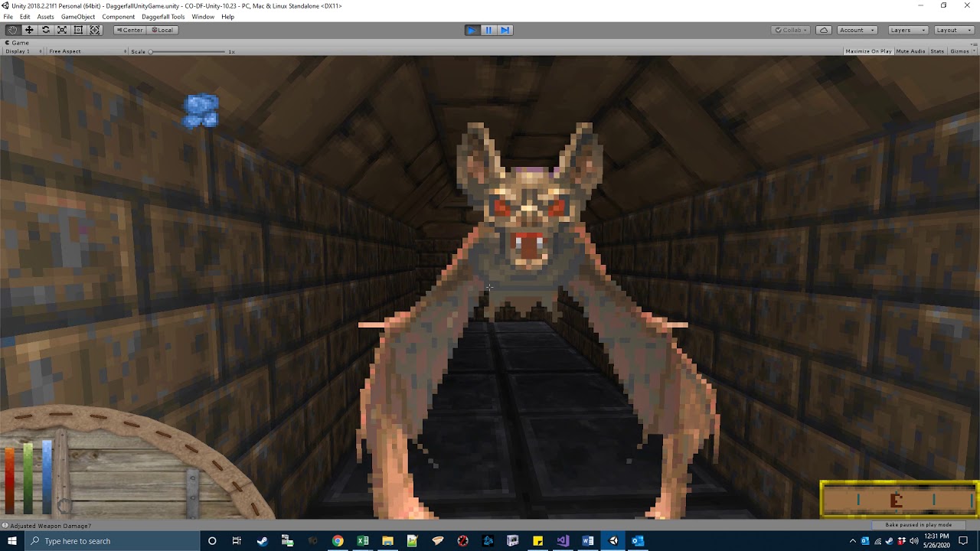Pause the running game
The width and height of the screenshot is (980, 551).
488,30
